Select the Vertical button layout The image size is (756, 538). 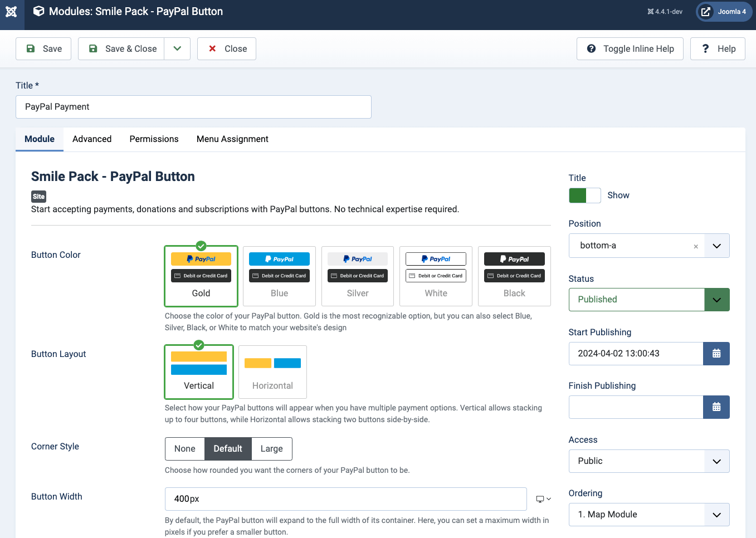point(199,372)
